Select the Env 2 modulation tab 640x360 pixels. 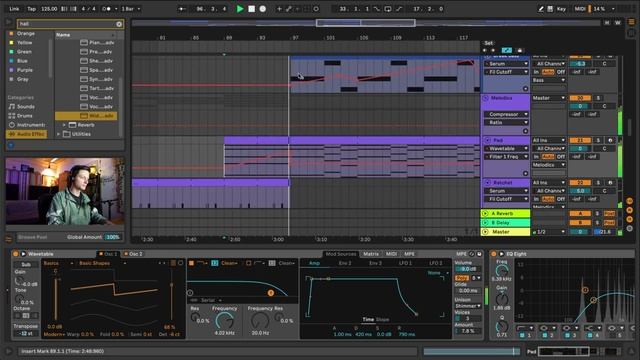click(x=345, y=263)
